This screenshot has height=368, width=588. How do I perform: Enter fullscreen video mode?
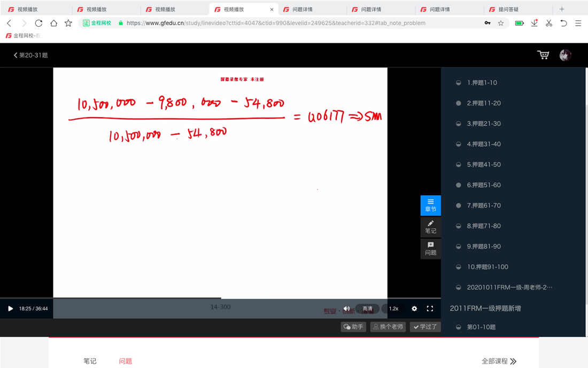tap(430, 309)
